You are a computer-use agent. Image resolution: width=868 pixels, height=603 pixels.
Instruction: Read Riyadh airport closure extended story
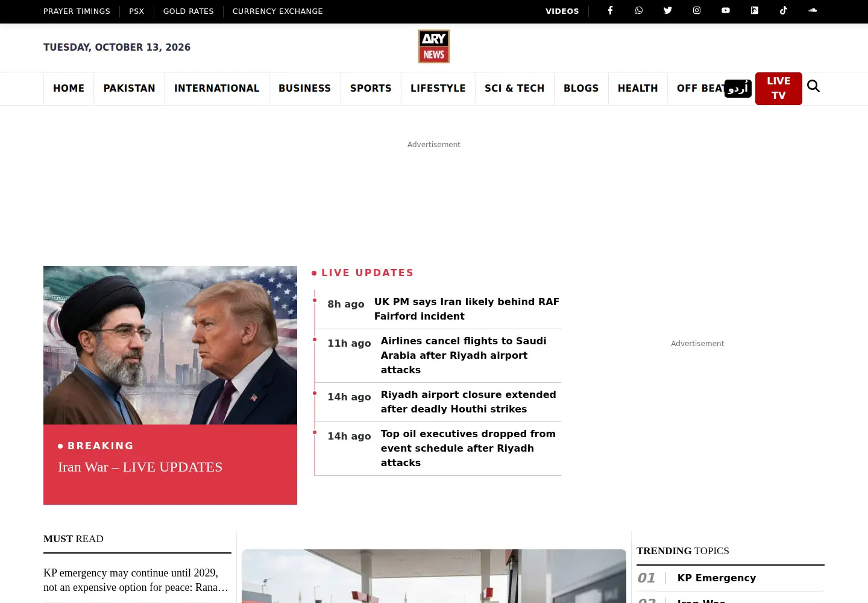pos(468,402)
